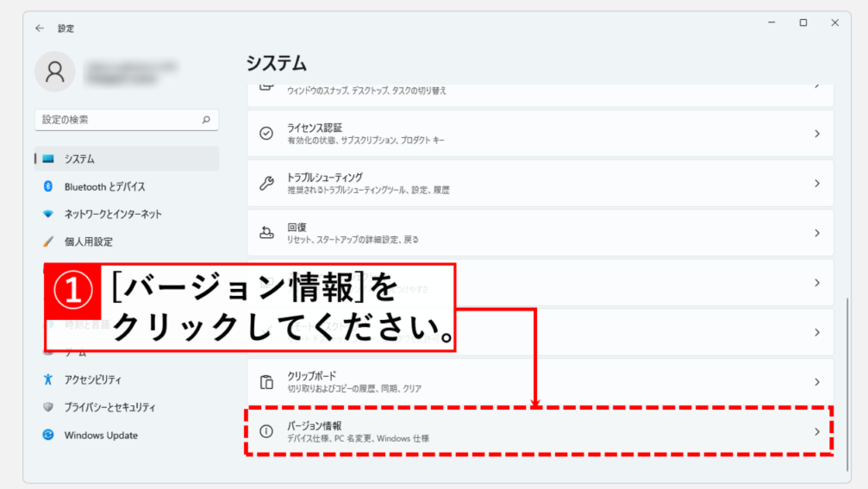868x489 pixels.
Task: Focus the 設定の検索 search field
Action: pos(126,120)
